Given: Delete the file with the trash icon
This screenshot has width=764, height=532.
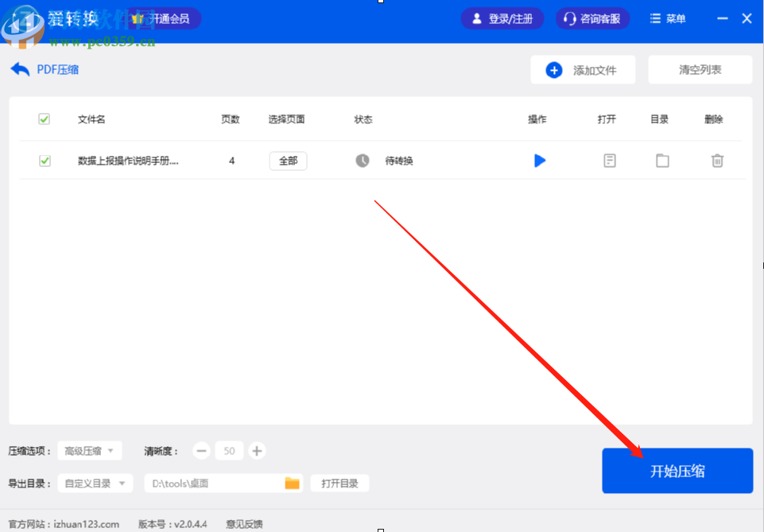Looking at the screenshot, I should tap(717, 161).
